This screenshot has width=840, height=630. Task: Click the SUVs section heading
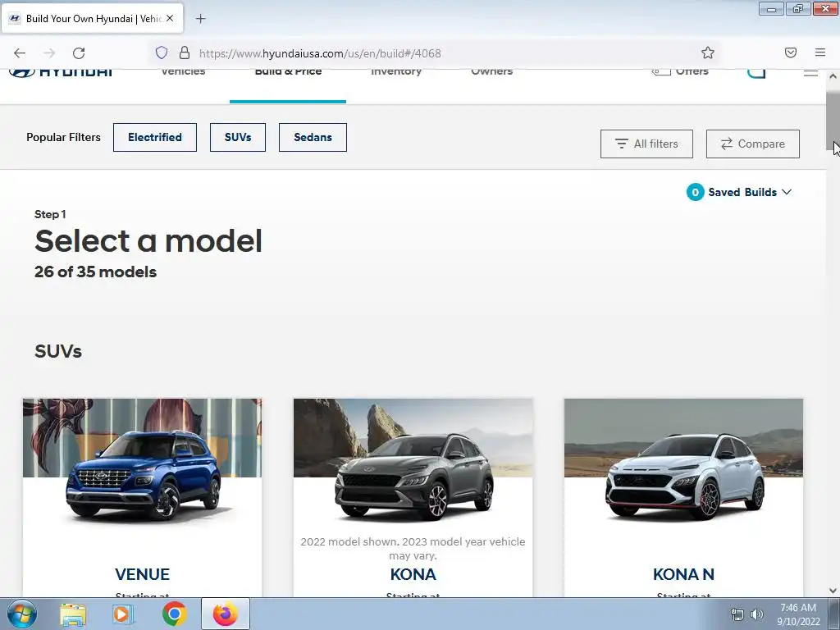[58, 351]
